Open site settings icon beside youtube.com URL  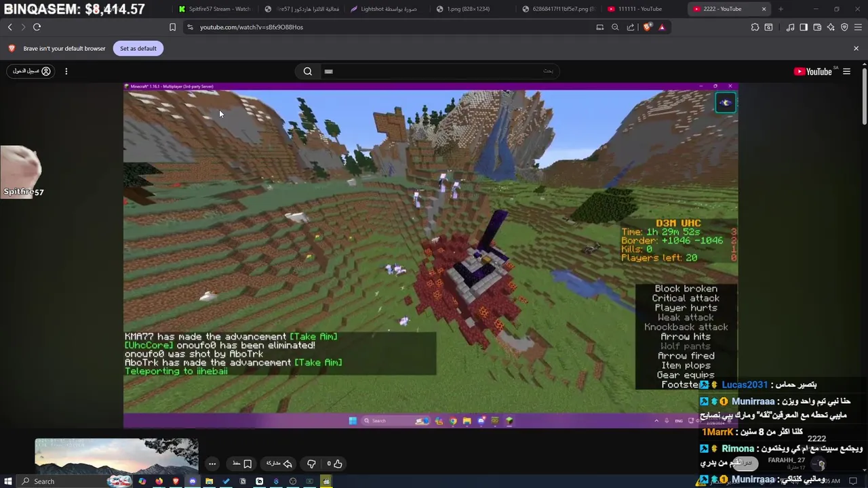point(190,27)
